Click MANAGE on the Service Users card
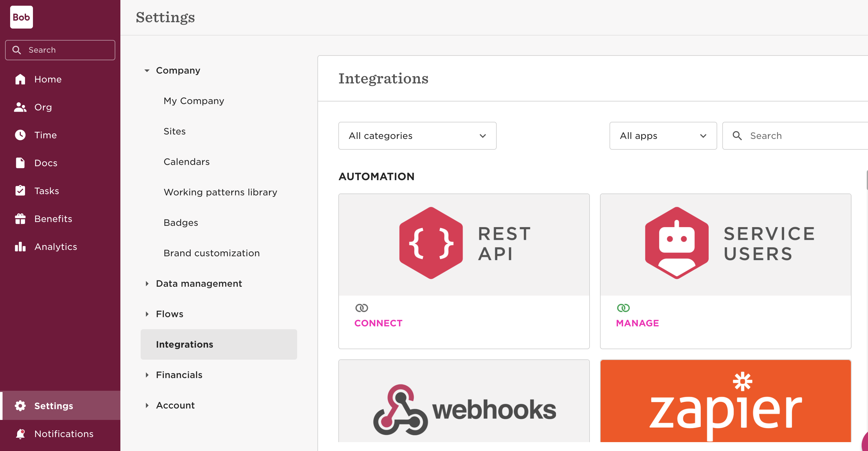Screen dimensions: 868x451 637,323
